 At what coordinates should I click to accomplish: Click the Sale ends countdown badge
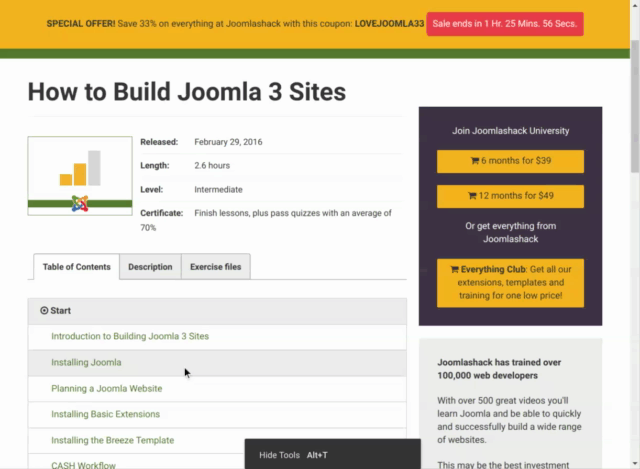(x=505, y=24)
